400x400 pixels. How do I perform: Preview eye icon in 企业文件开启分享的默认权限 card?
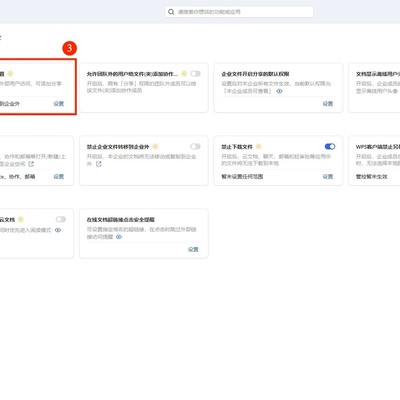coord(279,91)
